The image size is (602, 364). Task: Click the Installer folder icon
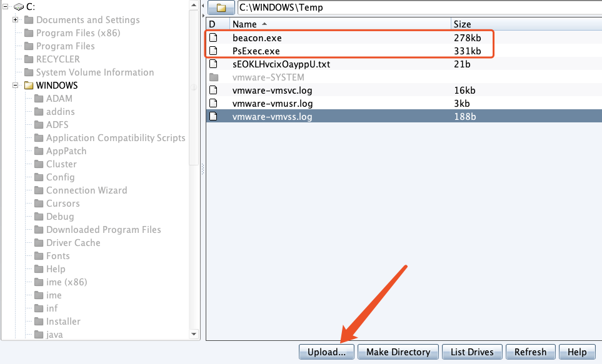(39, 322)
